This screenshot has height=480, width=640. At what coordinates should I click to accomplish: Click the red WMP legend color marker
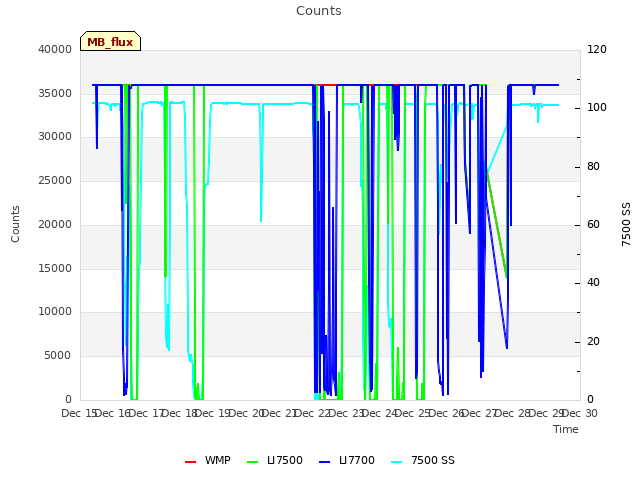[x=190, y=462]
